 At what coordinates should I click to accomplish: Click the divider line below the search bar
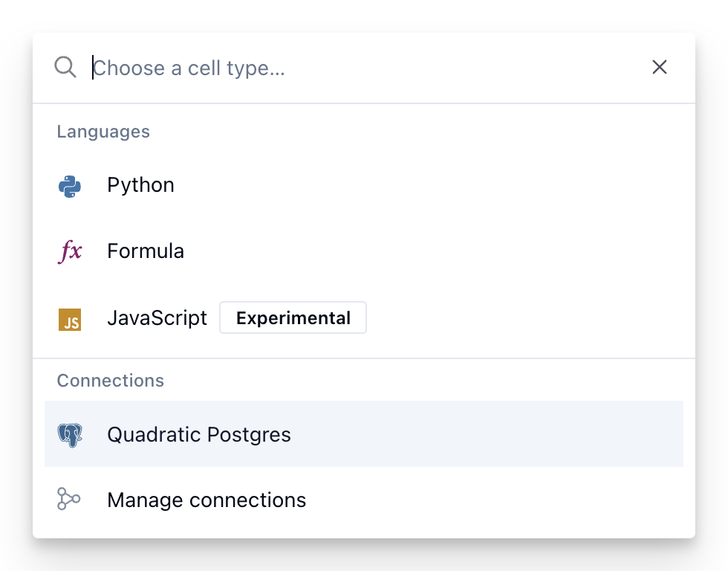click(364, 103)
